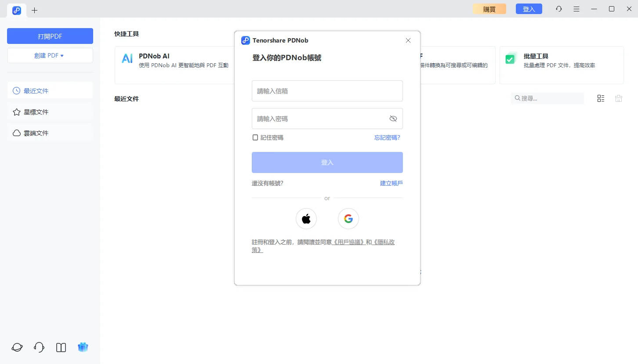Sign in with Apple icon

point(306,219)
